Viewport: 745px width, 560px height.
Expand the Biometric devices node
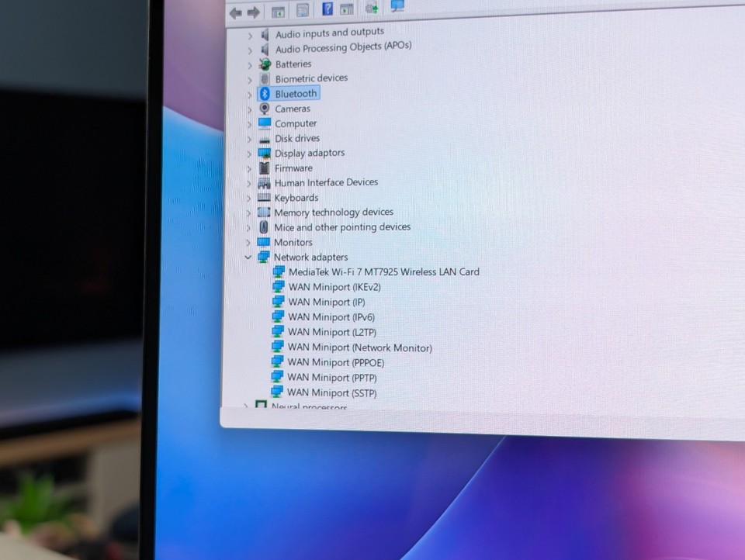click(x=249, y=80)
